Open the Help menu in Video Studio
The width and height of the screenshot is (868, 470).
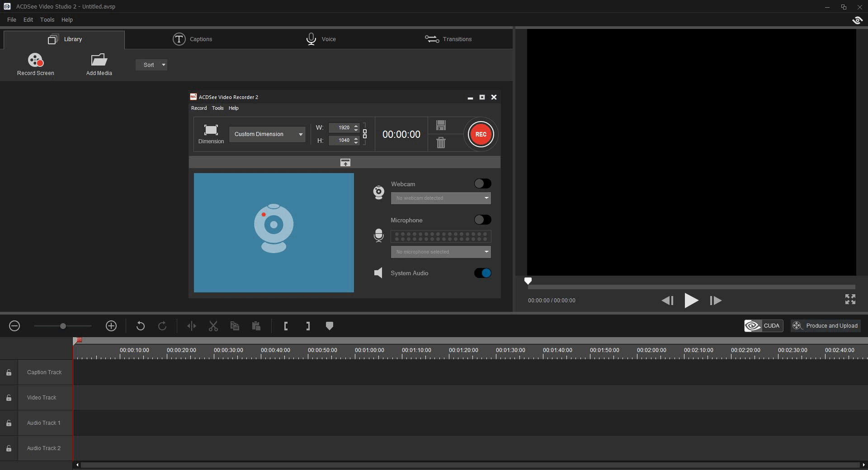(67, 20)
